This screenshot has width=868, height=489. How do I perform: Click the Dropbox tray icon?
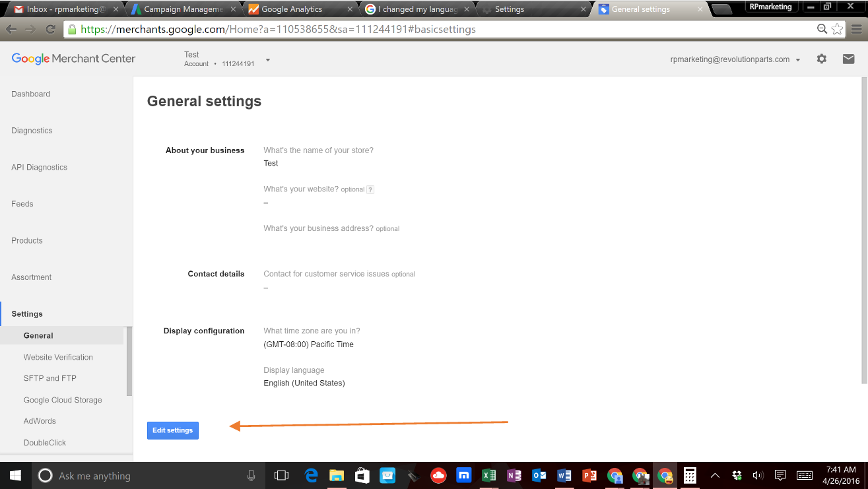click(x=737, y=475)
